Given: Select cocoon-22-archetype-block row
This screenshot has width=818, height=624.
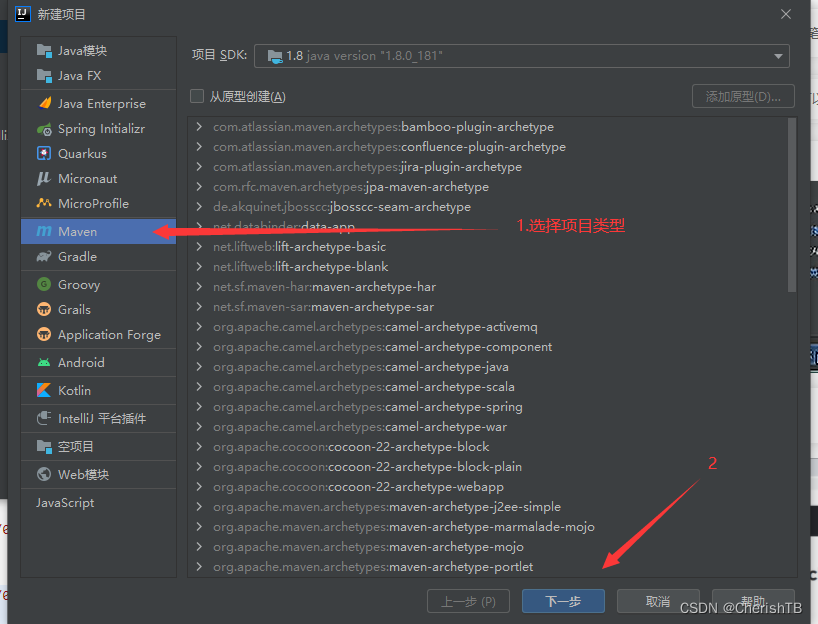Looking at the screenshot, I should click(x=488, y=447).
